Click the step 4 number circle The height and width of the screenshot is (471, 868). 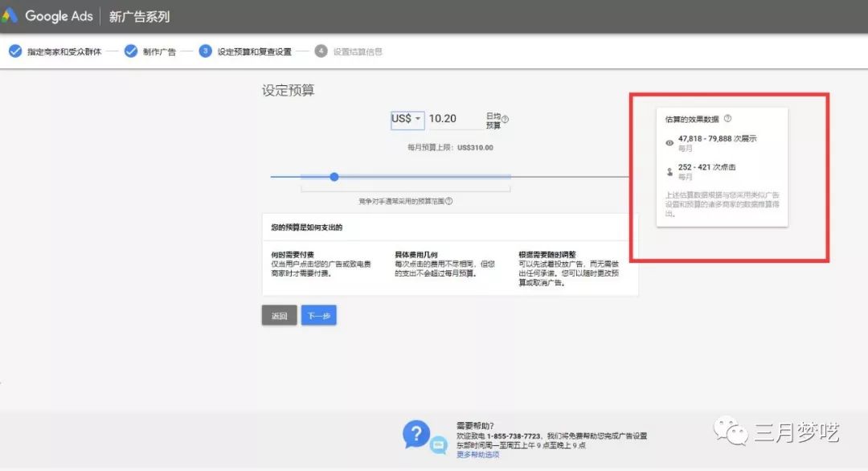coord(321,51)
